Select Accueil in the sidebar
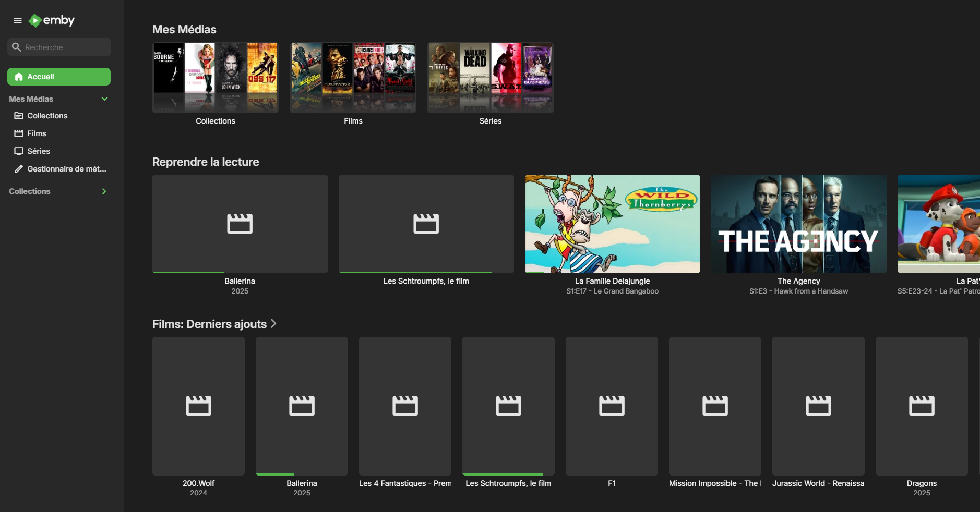This screenshot has width=980, height=512. 59,77
